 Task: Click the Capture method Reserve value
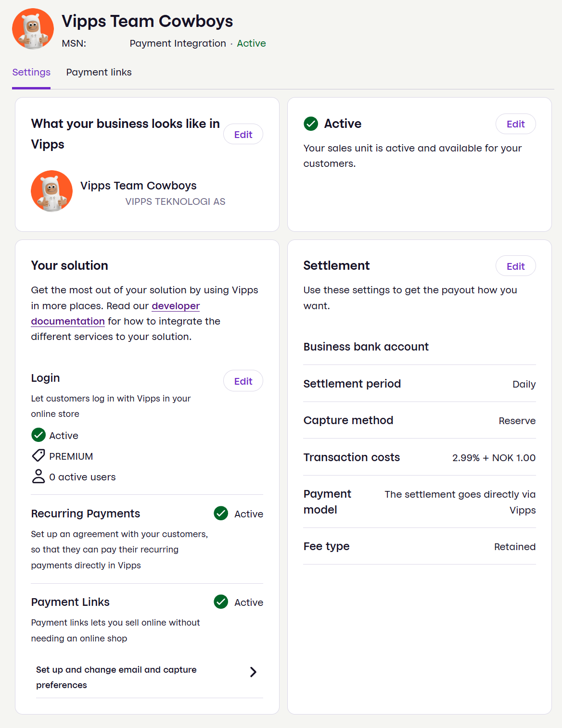(517, 421)
